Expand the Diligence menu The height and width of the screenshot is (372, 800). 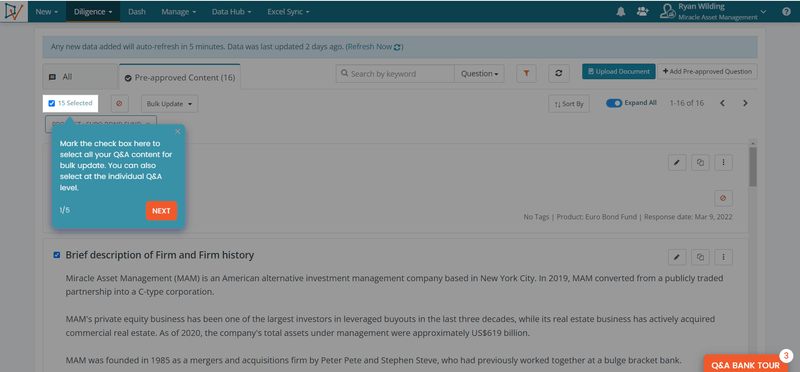(93, 12)
